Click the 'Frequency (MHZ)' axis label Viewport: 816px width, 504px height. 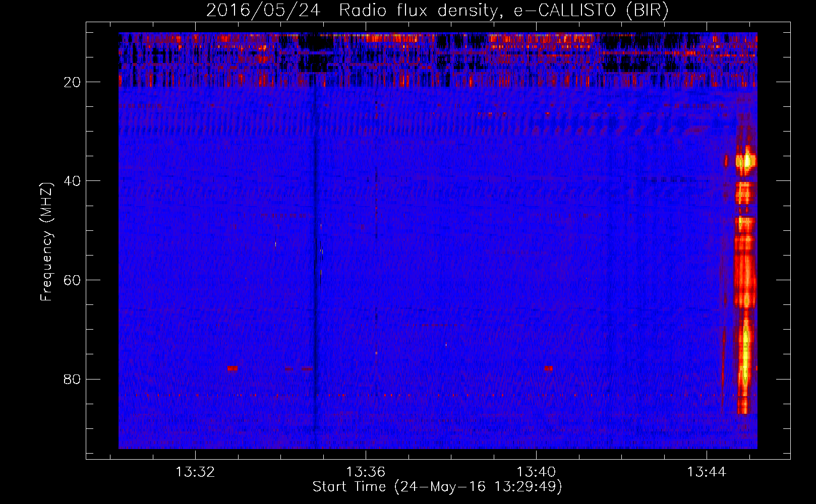click(46, 241)
